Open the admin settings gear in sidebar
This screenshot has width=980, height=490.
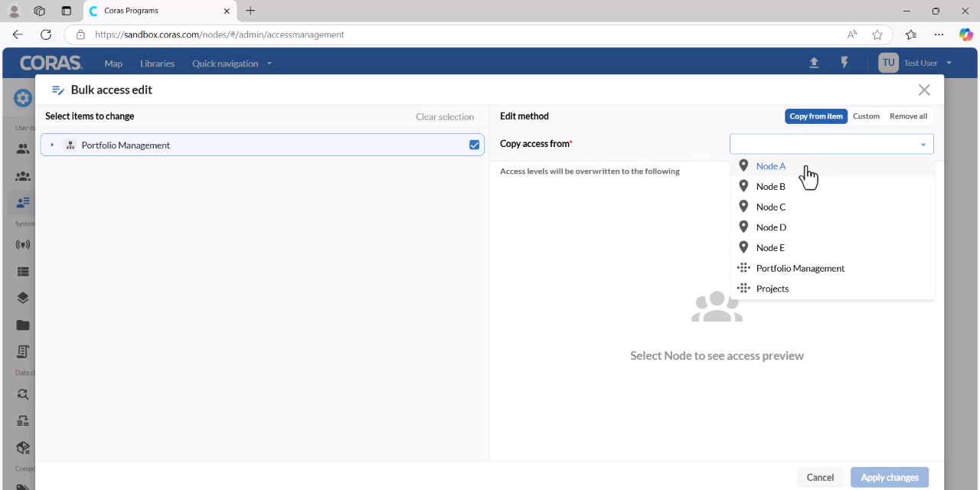click(23, 98)
